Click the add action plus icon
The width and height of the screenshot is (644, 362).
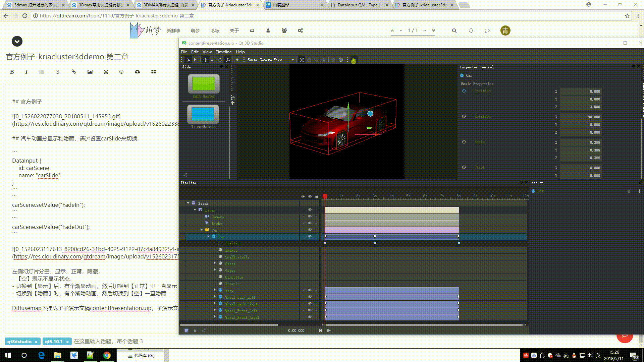(639, 191)
